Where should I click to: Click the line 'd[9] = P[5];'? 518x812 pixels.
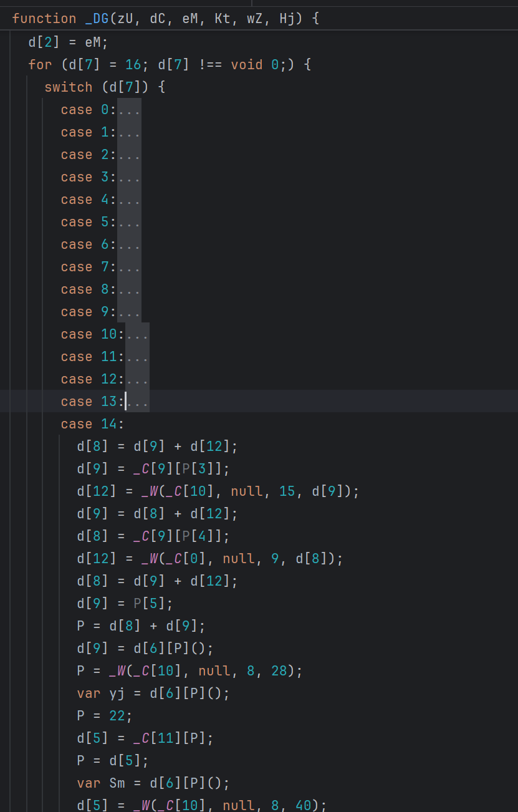pos(125,604)
